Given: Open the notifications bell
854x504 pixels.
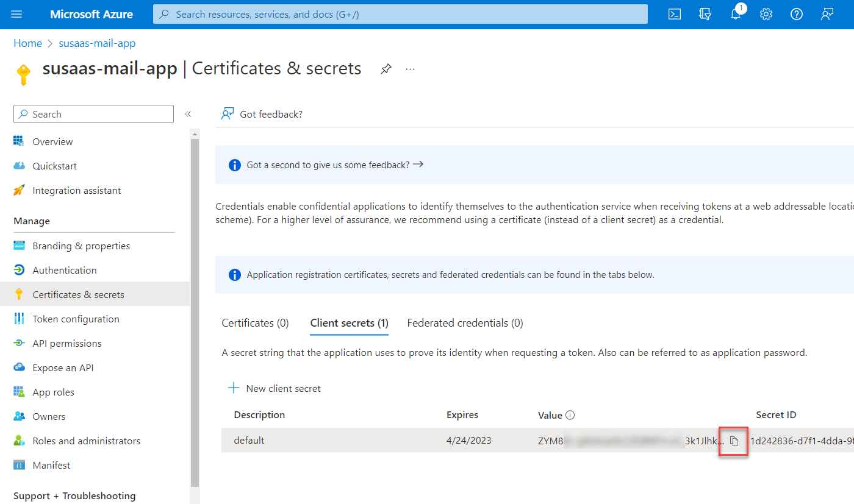Looking at the screenshot, I should (x=736, y=15).
